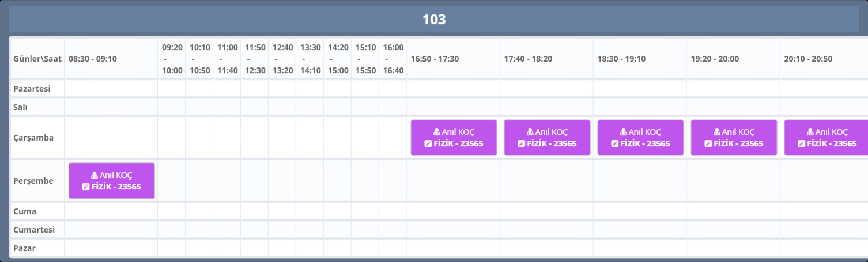868x262 pixels.
Task: Select the 16:50 - 17:30 time header
Action: click(435, 59)
